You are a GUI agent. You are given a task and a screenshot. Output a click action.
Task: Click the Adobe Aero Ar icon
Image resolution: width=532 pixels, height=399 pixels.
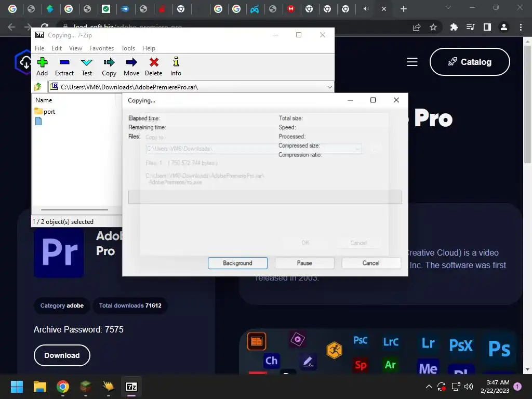390,365
